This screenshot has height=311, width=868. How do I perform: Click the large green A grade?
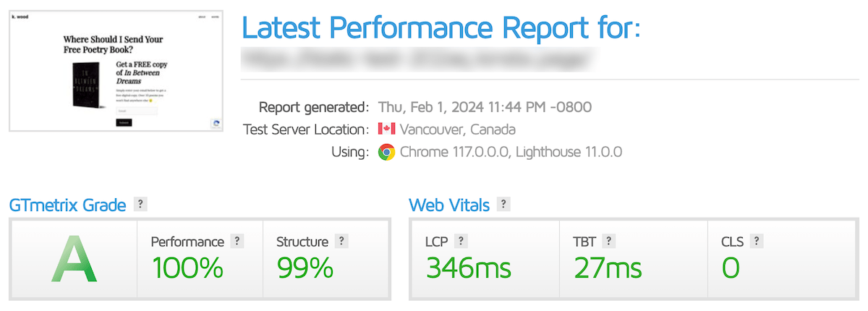74,262
